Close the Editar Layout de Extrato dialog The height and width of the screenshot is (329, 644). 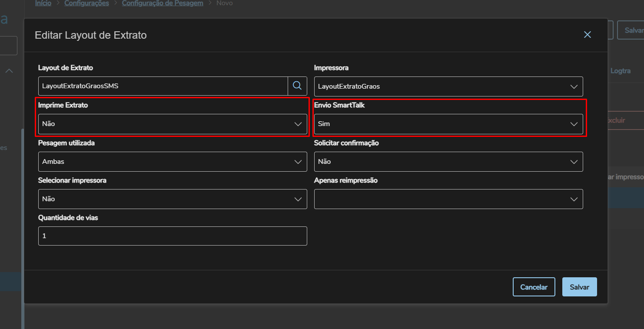[588, 35]
